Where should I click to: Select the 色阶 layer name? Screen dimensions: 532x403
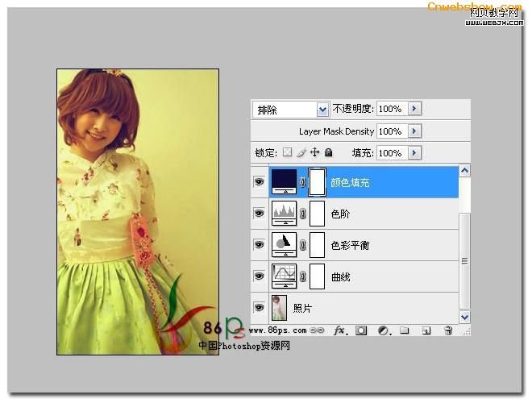[340, 214]
